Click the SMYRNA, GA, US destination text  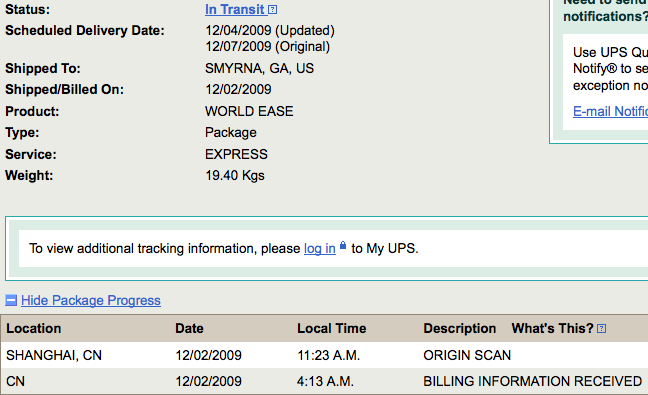(260, 69)
